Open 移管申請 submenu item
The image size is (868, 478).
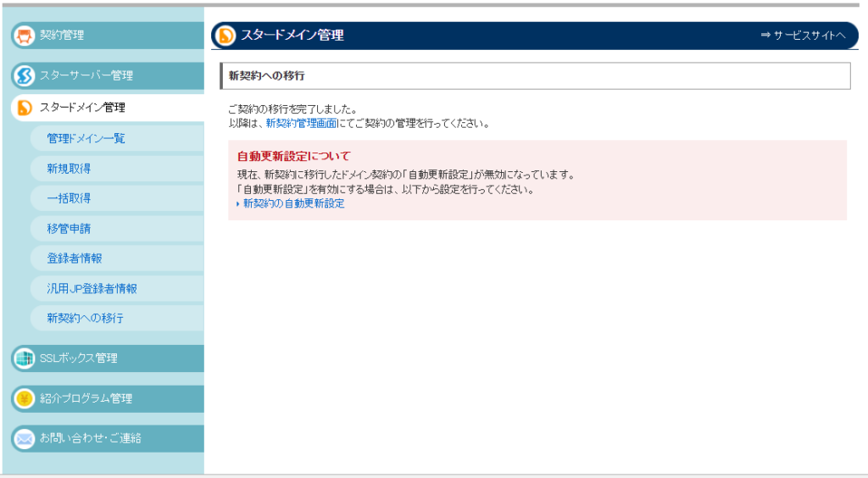point(70,228)
